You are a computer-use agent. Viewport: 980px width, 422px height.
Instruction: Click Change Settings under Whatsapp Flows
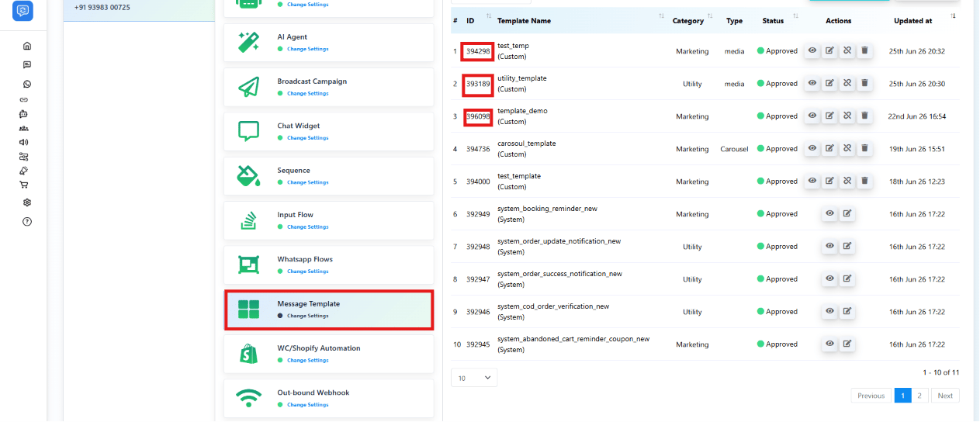coord(307,272)
